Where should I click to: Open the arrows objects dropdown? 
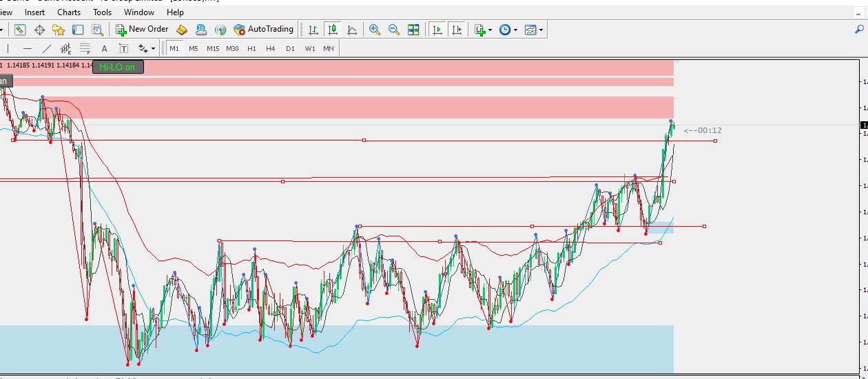tap(146, 48)
